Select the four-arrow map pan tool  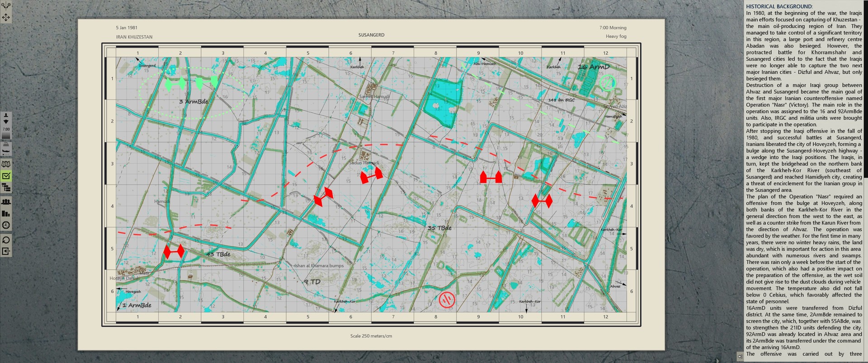point(6,18)
